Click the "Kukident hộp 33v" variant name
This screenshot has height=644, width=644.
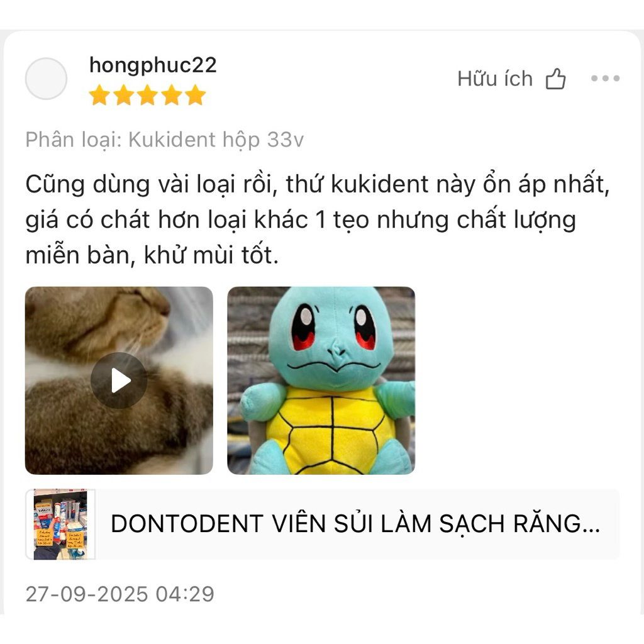point(216,140)
